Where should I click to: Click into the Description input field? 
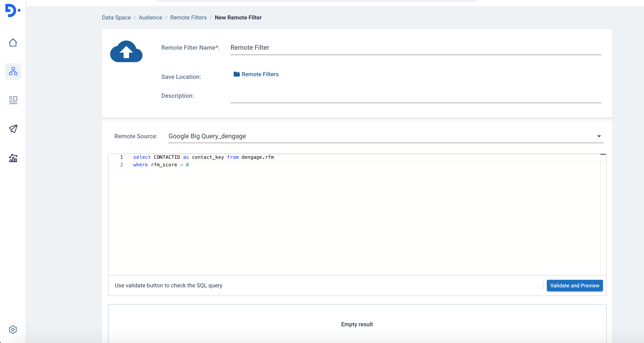[416, 97]
